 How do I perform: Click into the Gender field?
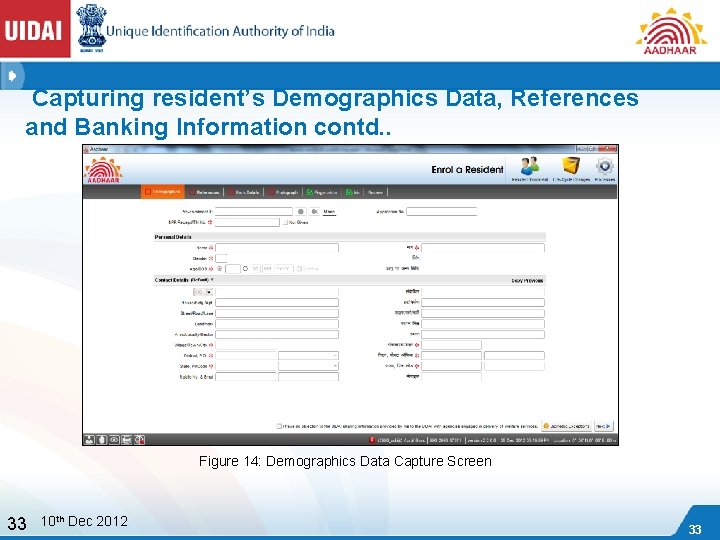click(221, 259)
